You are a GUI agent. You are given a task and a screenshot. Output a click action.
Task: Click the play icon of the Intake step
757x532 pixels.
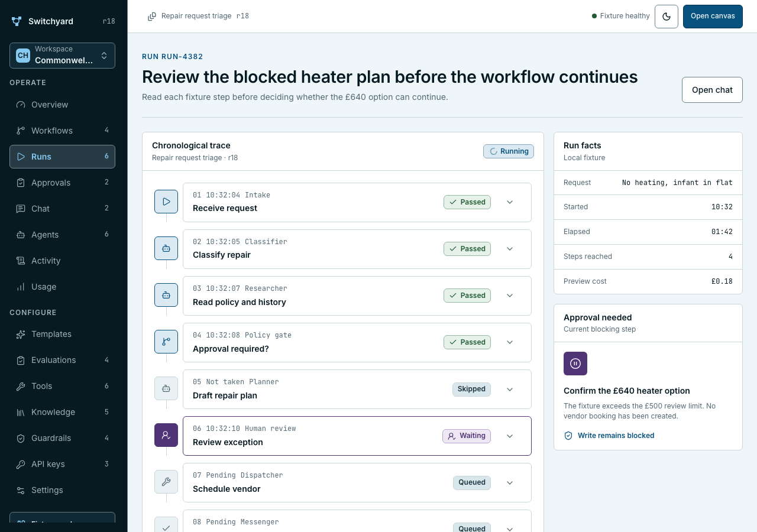[x=166, y=202]
